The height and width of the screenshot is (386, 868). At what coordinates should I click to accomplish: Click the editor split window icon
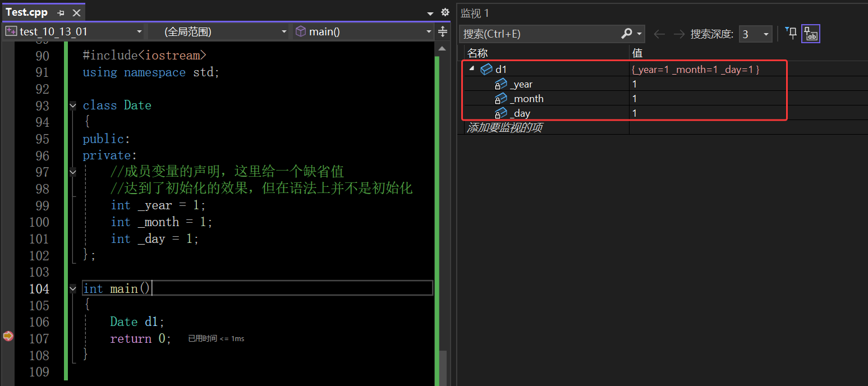442,31
